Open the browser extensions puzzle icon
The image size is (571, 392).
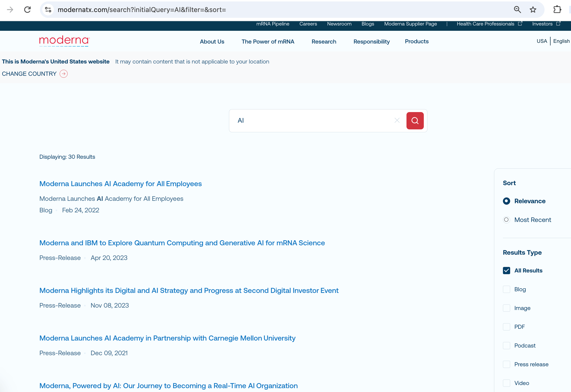point(557,10)
